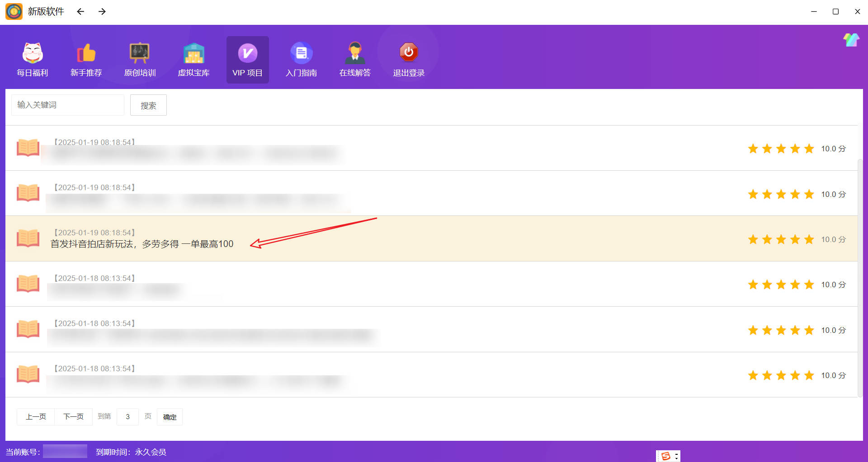Click the T-shirt theme skin icon
868x462 pixels.
tap(850, 40)
